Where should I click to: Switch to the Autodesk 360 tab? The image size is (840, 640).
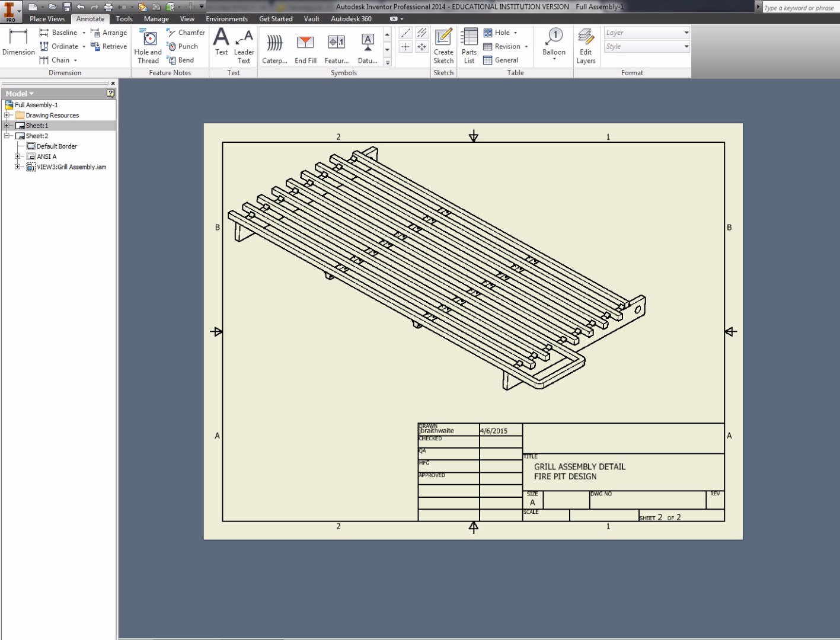pyautogui.click(x=352, y=19)
